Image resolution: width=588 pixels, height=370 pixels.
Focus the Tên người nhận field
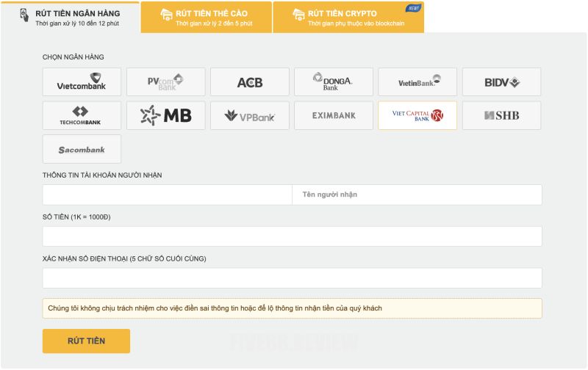[x=417, y=195]
